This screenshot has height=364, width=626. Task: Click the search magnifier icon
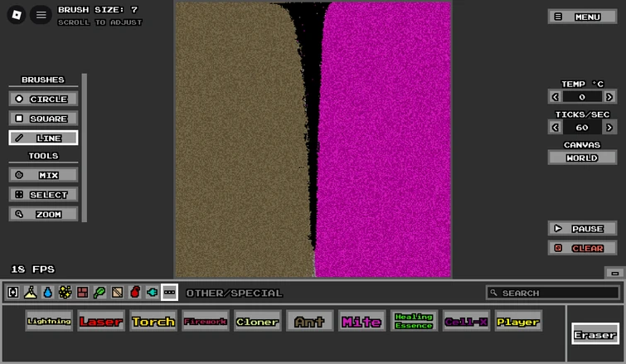tap(493, 293)
